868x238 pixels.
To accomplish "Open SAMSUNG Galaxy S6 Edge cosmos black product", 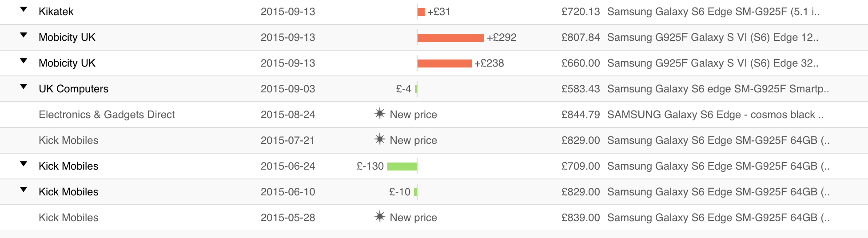I will tap(715, 115).
